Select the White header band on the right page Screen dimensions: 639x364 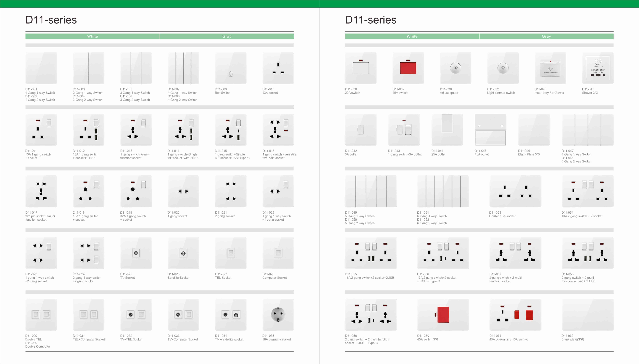pyautogui.click(x=412, y=37)
